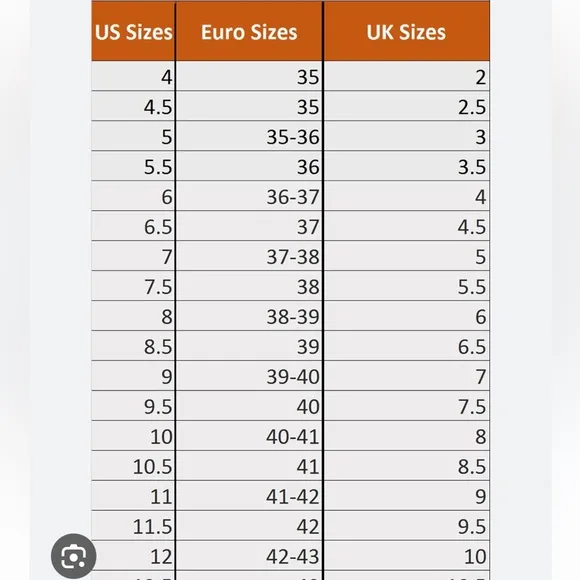Select the Euro size 35-36 cell
Screen dimensions: 580x580
(x=249, y=136)
